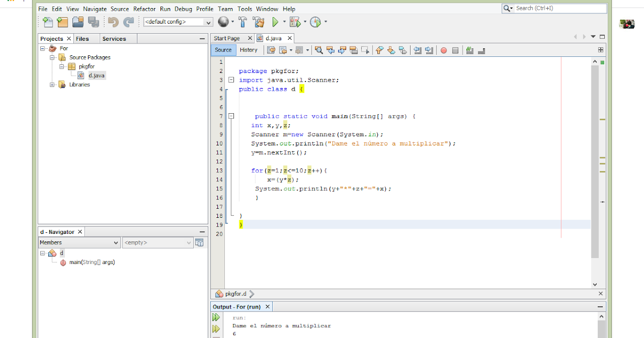Run the For project with the green Run arrow
This screenshot has width=644, height=338.
tap(275, 22)
